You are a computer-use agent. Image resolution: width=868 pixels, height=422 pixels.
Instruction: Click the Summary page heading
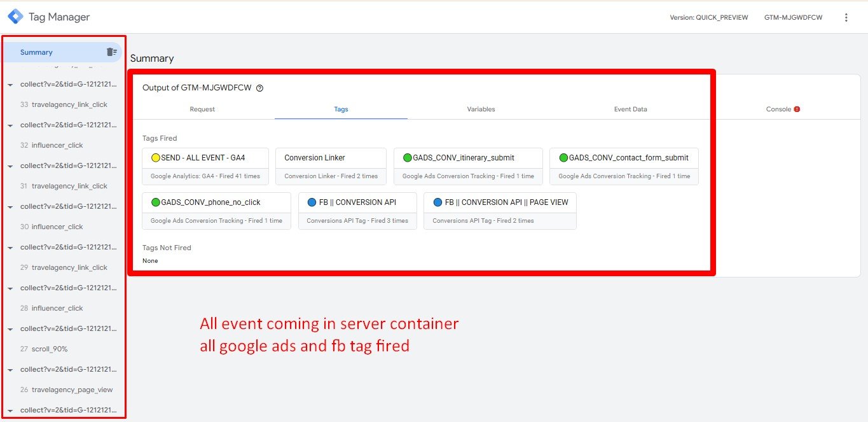tap(152, 59)
